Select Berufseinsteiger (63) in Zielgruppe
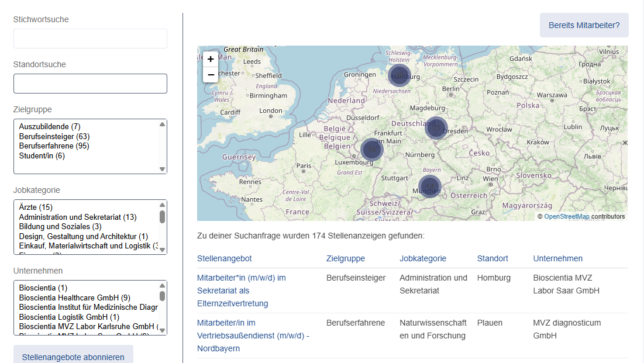644x363 pixels. (54, 136)
